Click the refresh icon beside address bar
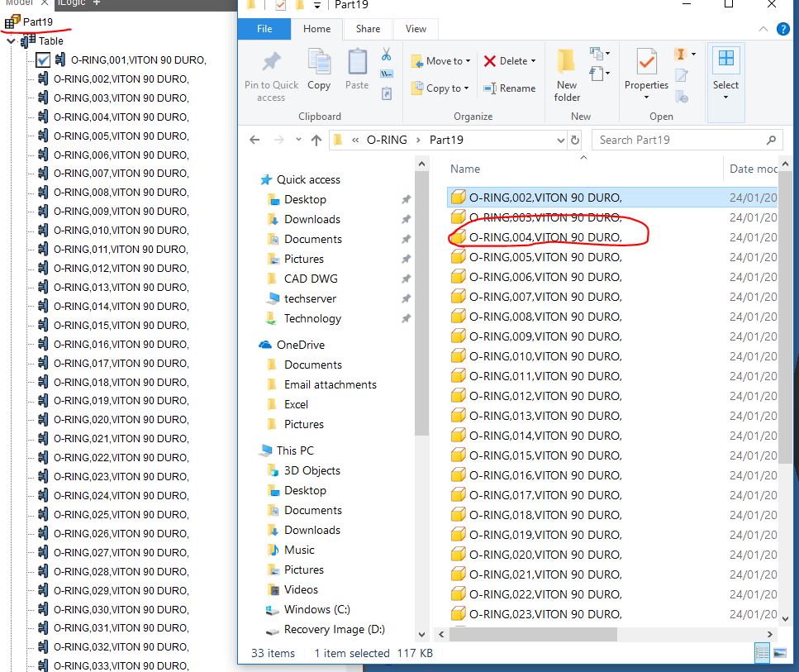The height and width of the screenshot is (672, 799). pos(575,141)
